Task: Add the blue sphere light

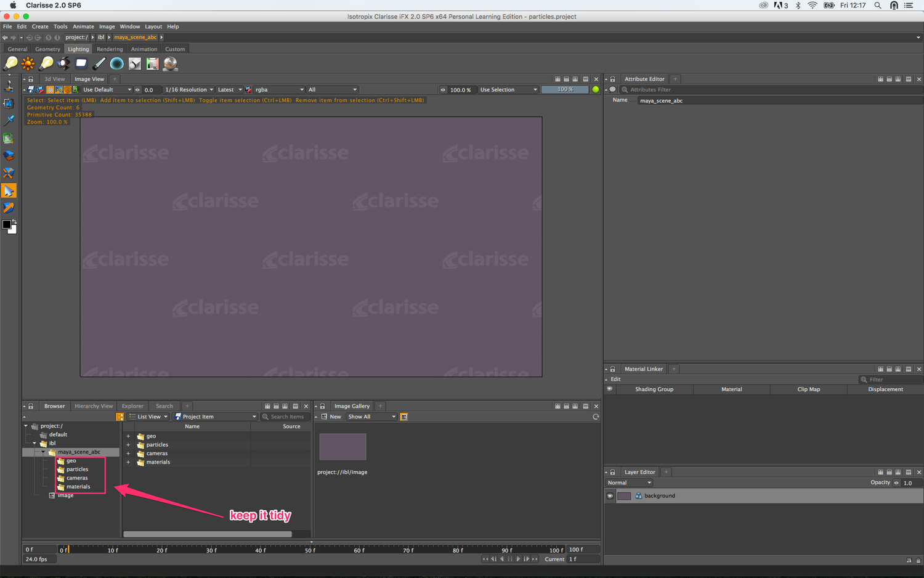Action: tap(117, 63)
